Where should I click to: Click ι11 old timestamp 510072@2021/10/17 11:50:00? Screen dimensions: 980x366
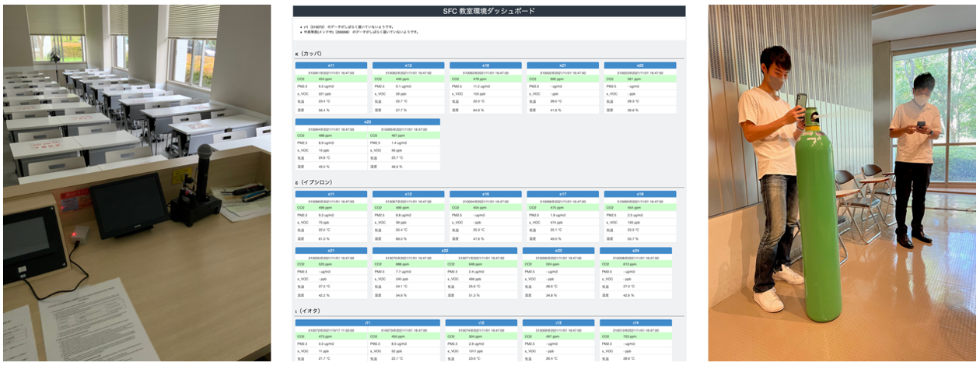click(x=331, y=329)
